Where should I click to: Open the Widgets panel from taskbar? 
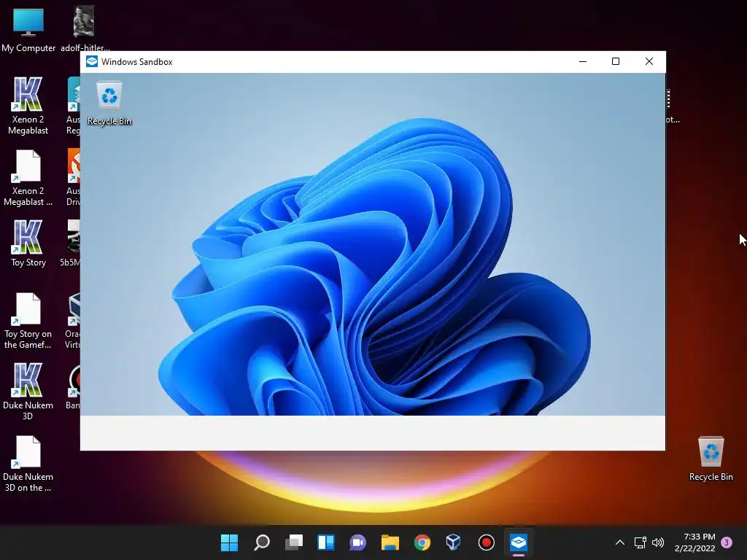[326, 542]
